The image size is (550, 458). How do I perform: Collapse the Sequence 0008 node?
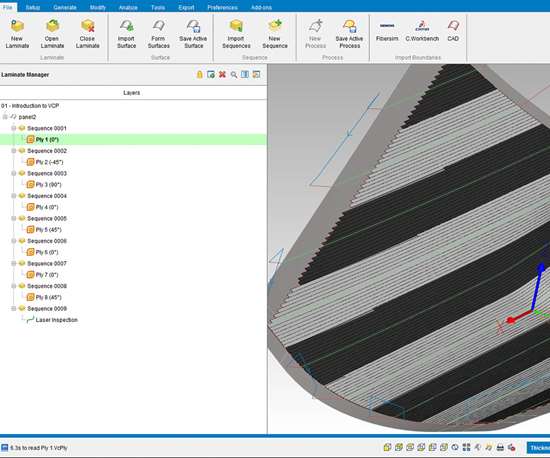click(x=14, y=286)
